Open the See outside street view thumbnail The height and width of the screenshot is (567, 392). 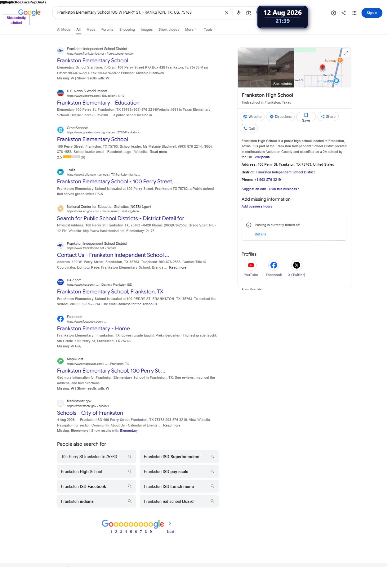[x=266, y=68]
